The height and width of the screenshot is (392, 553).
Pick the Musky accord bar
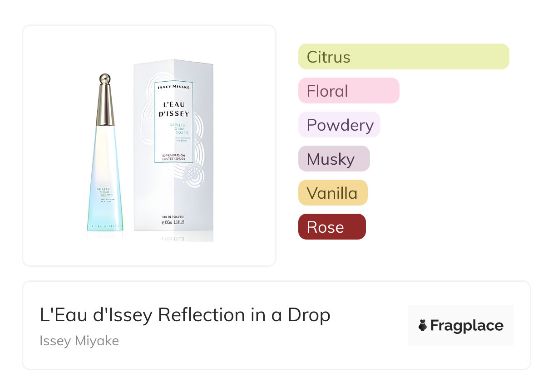[x=334, y=159]
